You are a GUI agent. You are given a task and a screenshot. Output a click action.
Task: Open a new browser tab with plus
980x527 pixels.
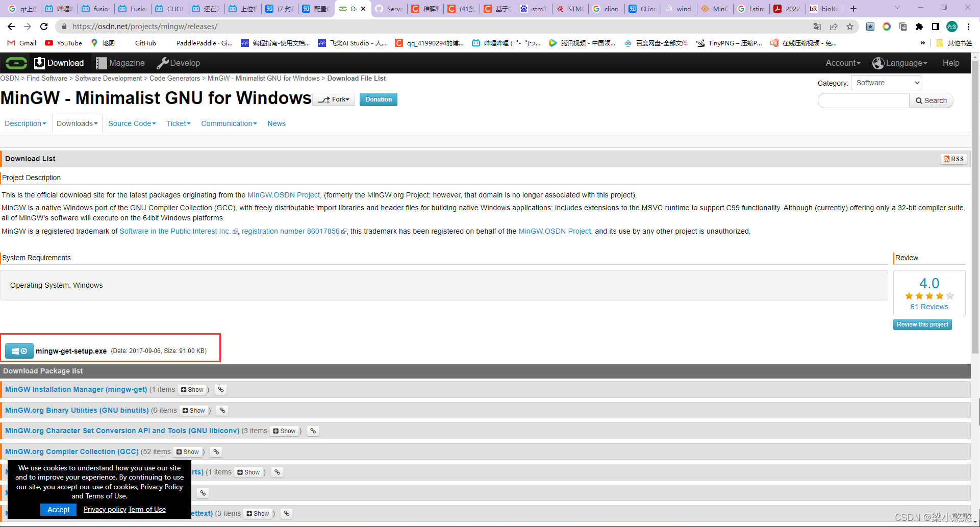853,9
